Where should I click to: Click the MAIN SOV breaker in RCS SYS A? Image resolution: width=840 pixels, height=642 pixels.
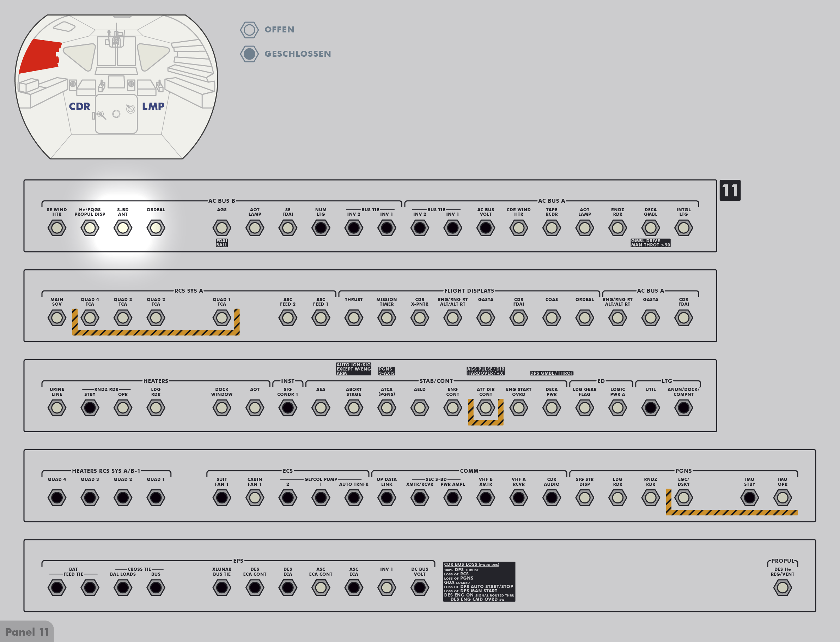tap(56, 318)
